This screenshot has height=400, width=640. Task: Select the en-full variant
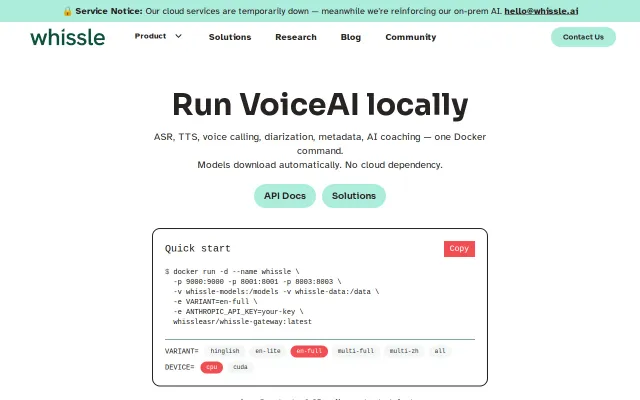tap(309, 351)
